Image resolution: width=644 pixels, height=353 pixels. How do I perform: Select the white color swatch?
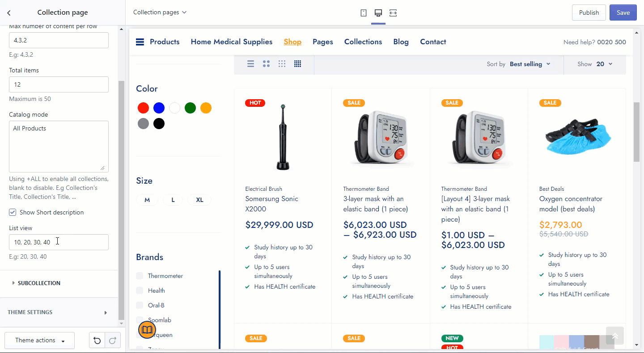pyautogui.click(x=174, y=108)
